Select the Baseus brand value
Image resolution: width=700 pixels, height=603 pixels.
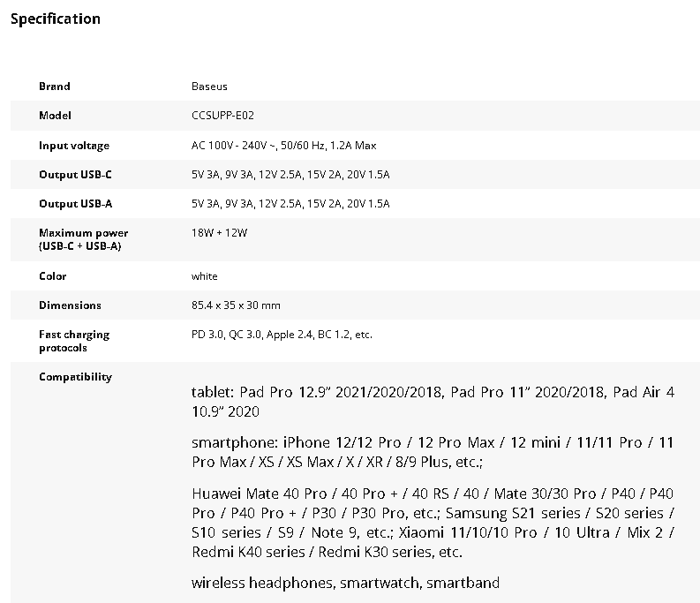tap(209, 87)
